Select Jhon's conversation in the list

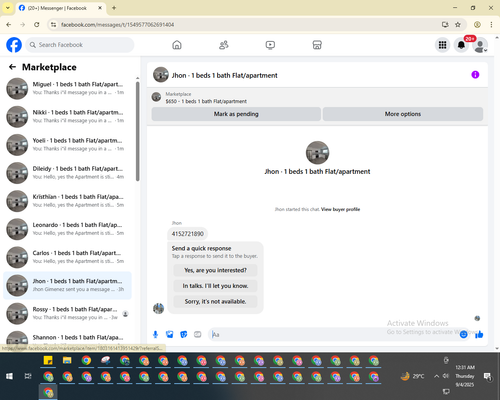pos(68,285)
